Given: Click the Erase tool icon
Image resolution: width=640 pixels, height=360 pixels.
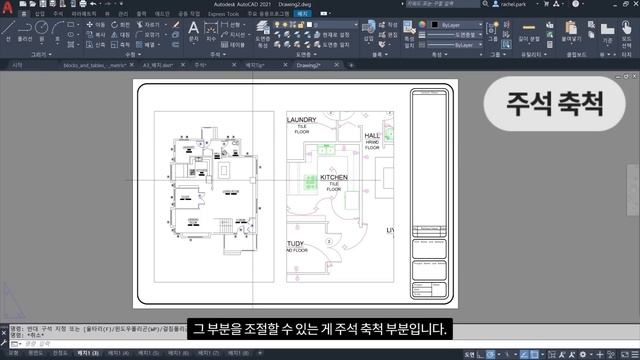Looking at the screenshot, I should coord(176,25).
